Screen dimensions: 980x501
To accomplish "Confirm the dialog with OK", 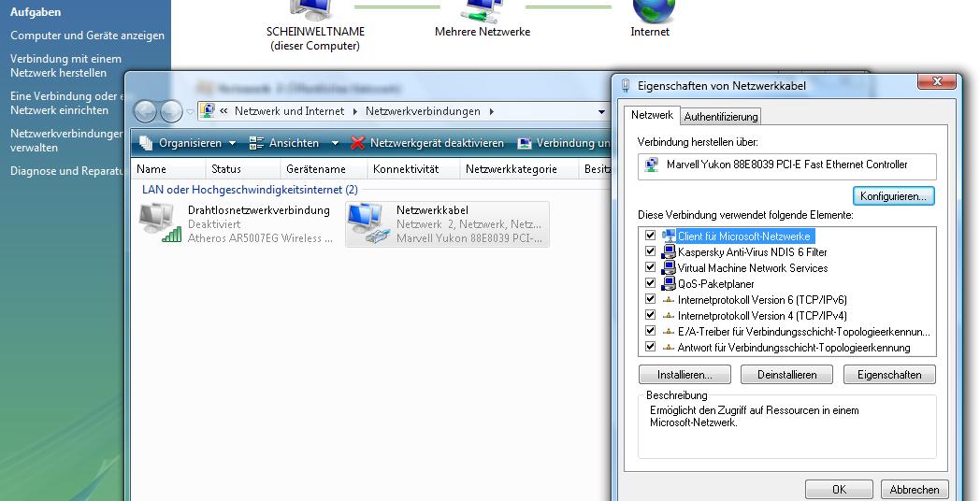I will [x=839, y=489].
